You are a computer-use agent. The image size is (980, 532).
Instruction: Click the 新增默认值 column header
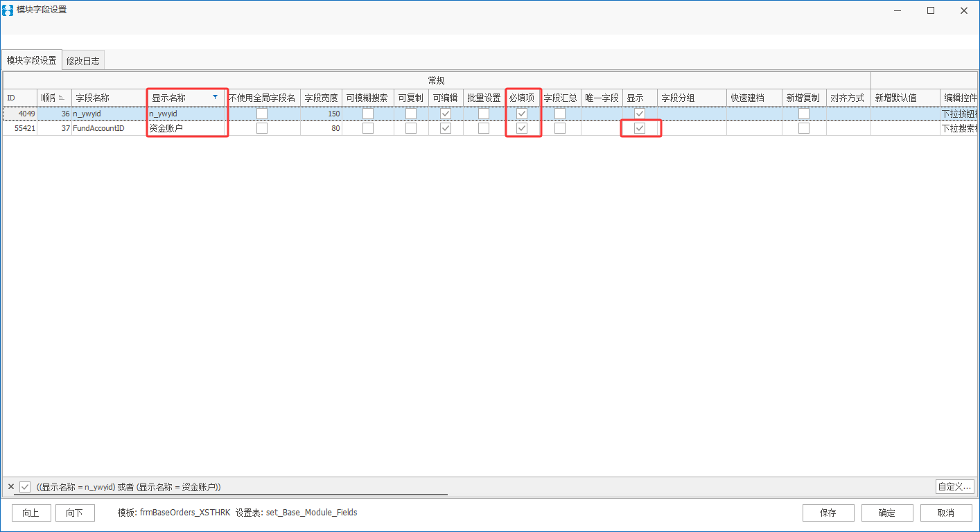905,98
